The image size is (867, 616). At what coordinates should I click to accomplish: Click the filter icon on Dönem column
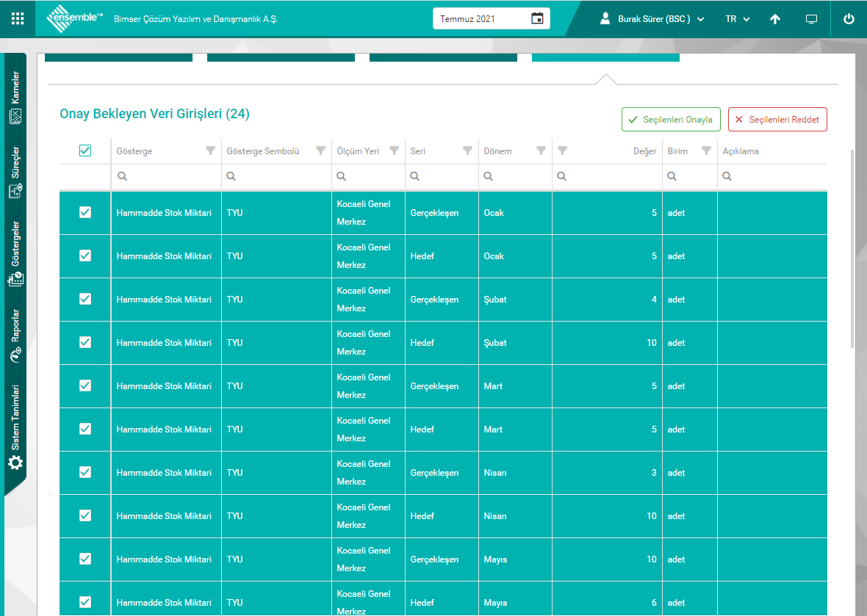(542, 151)
